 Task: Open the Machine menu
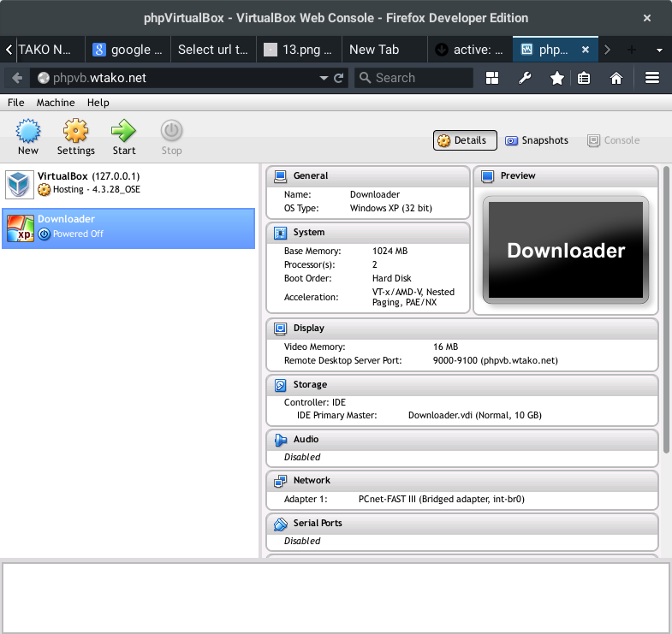(56, 103)
